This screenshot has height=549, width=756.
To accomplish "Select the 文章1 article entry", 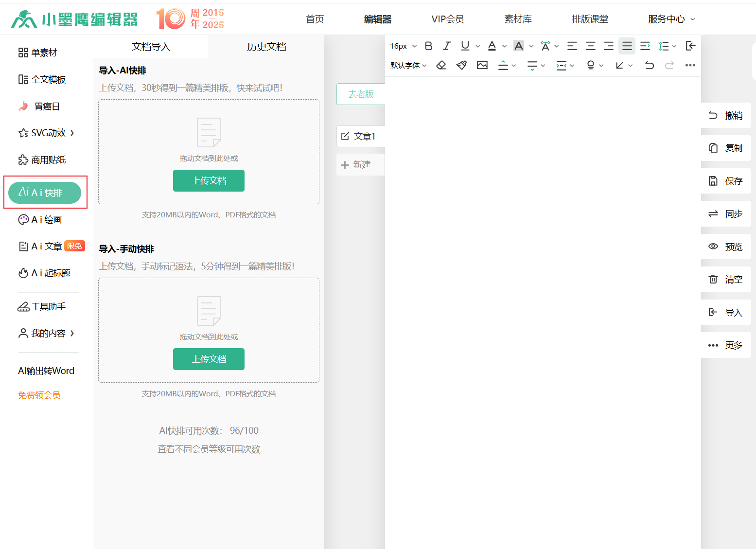I will click(x=360, y=137).
